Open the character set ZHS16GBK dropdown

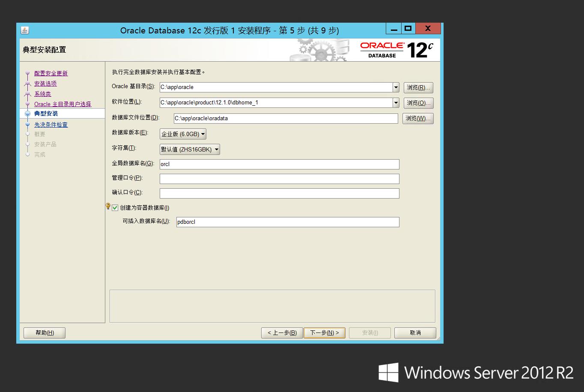point(190,149)
